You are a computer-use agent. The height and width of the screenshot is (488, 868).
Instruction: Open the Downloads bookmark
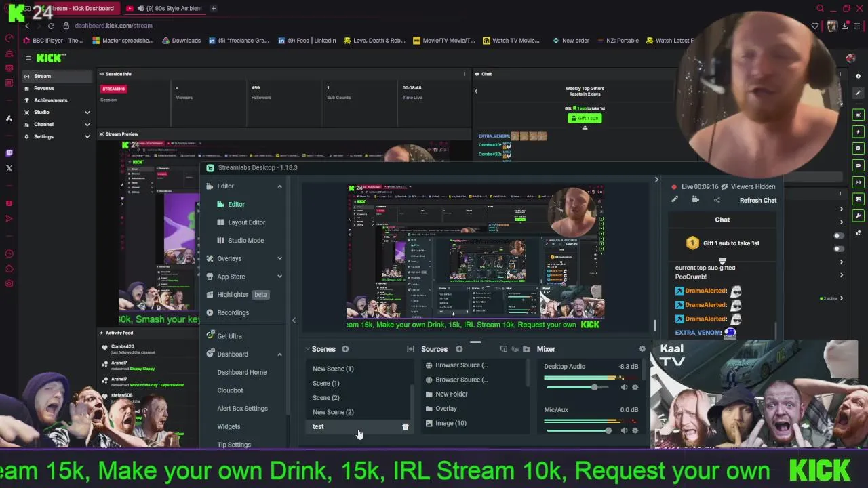click(181, 40)
